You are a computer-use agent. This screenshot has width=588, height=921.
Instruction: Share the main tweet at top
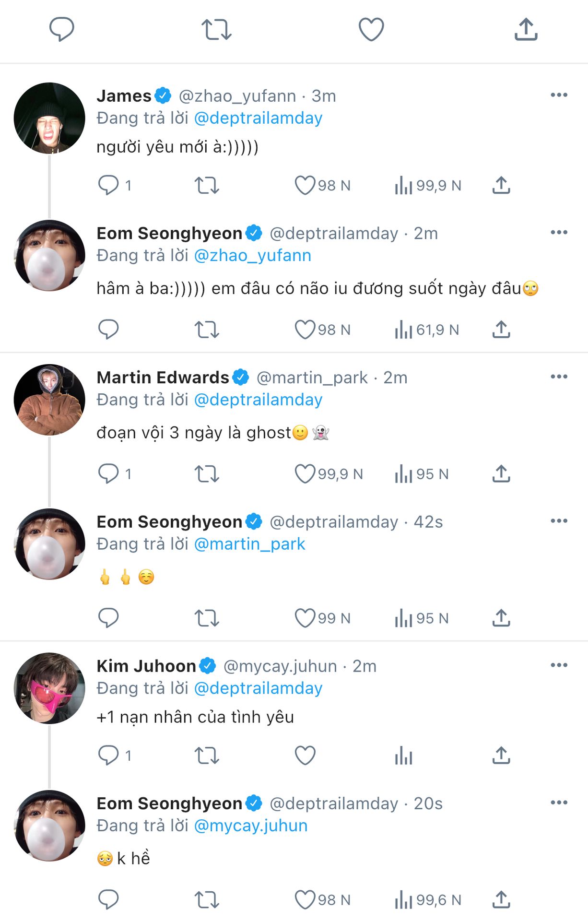pos(526,29)
